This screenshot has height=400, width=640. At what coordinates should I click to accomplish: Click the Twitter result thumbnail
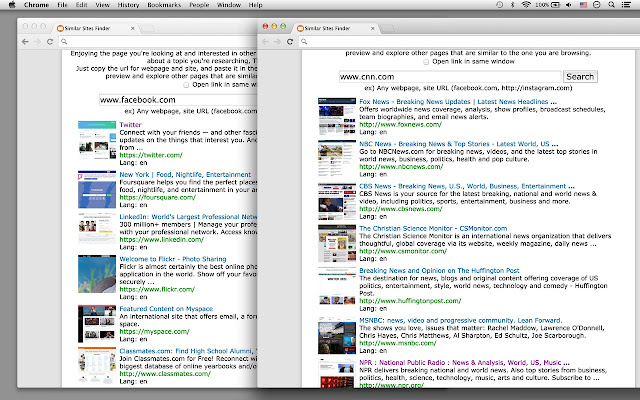click(x=97, y=140)
